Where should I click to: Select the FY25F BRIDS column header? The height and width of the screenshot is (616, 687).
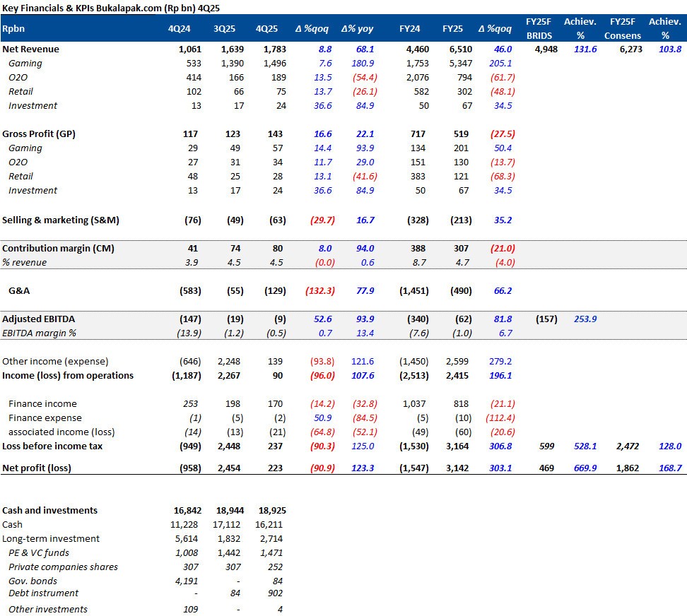539,28
